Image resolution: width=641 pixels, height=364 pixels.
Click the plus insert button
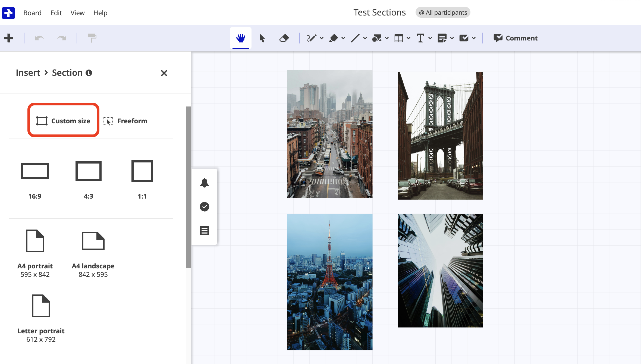tap(9, 38)
